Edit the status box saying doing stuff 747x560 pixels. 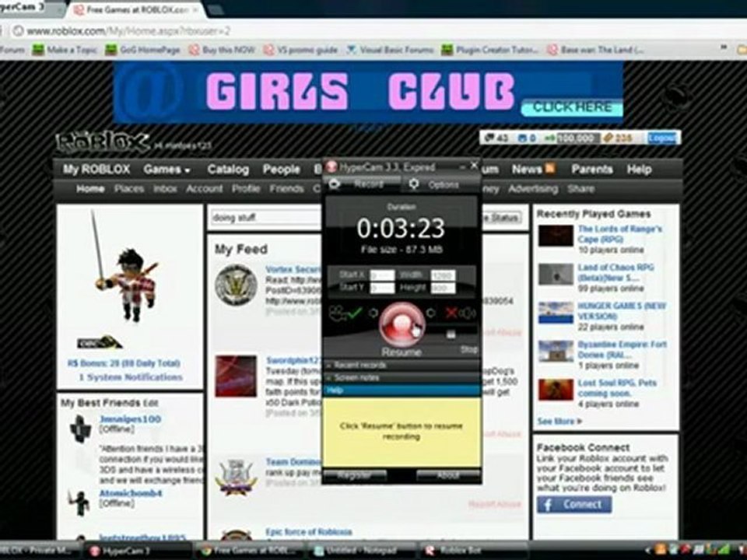coord(266,218)
